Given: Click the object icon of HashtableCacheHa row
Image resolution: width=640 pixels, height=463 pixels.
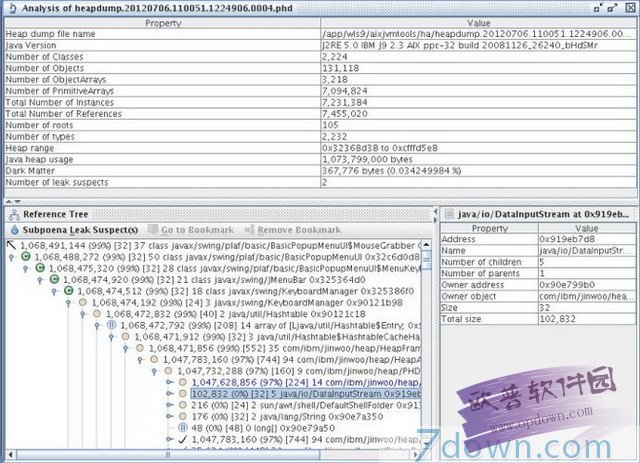Looking at the screenshot, I should [x=126, y=337].
